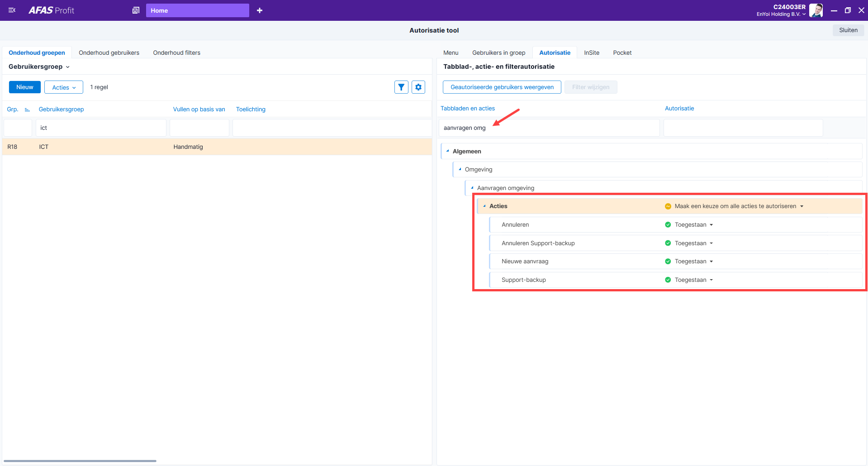This screenshot has width=868, height=466.
Task: Switch to Onderhoud gebruikers tab
Action: pos(109,52)
